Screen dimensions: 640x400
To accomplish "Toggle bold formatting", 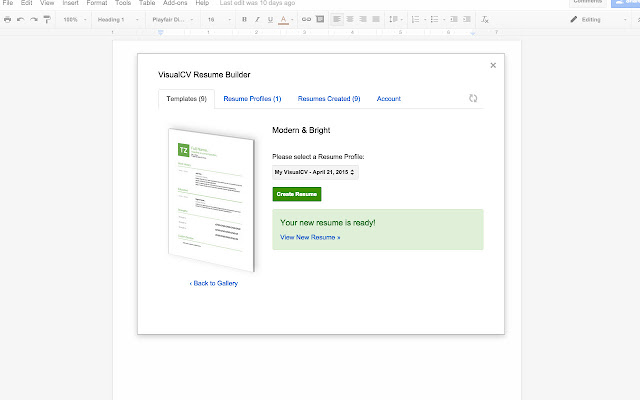I will click(x=244, y=19).
